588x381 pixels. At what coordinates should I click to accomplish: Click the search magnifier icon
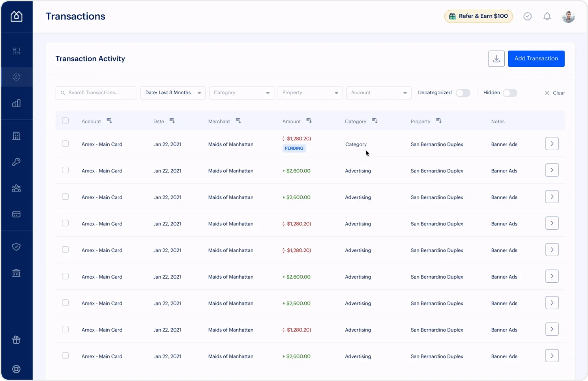[x=63, y=93]
